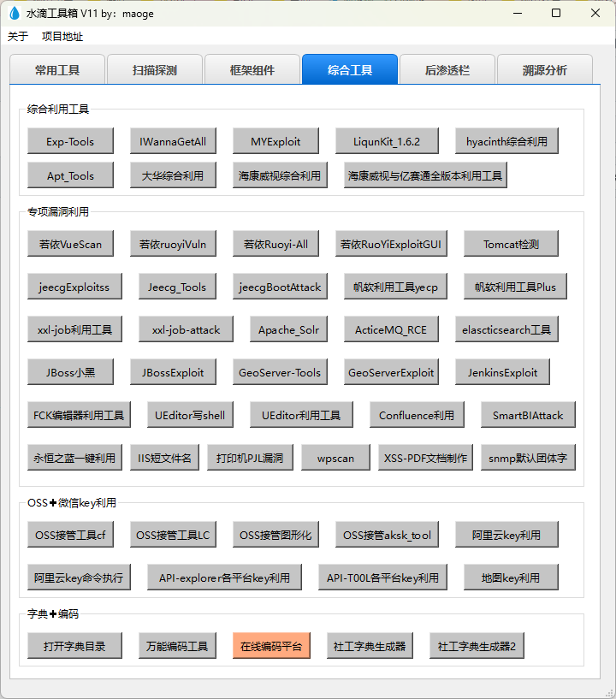Launch 帆软利用工具Plus
This screenshot has height=699, width=616.
pos(515,287)
